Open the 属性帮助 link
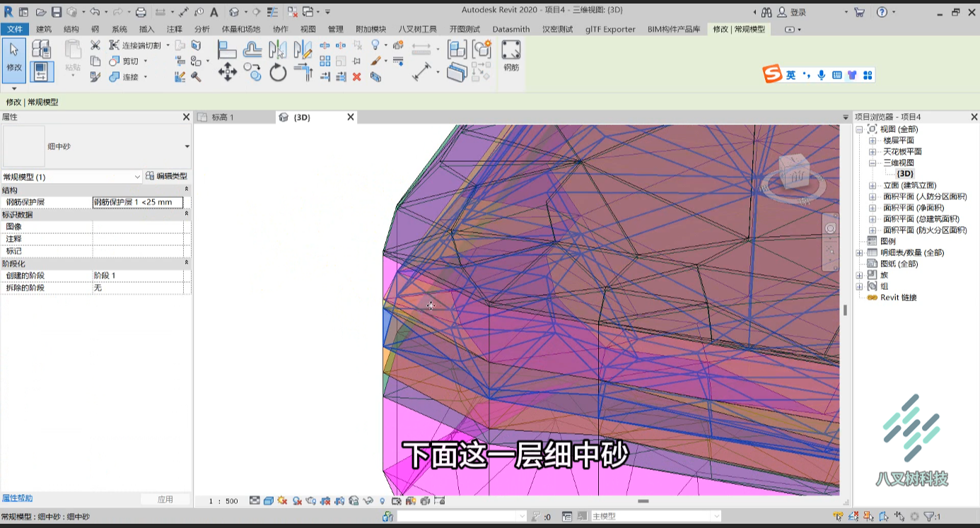 [17, 498]
